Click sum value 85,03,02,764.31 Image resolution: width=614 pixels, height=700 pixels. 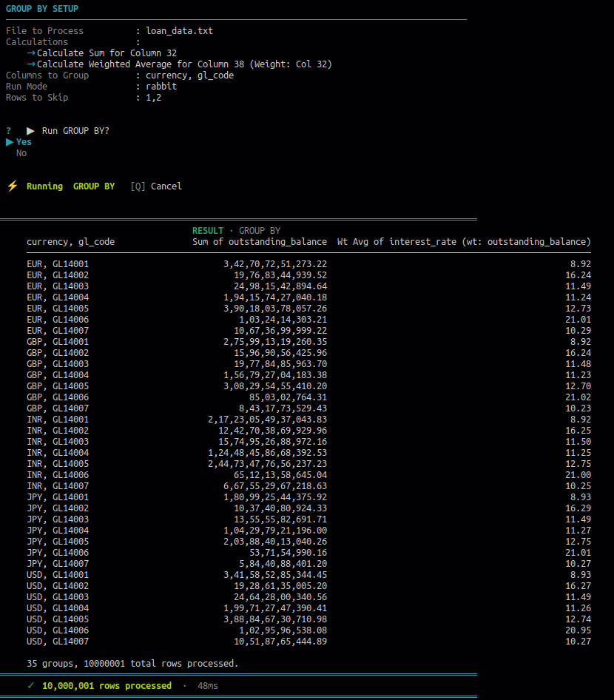[x=288, y=397]
